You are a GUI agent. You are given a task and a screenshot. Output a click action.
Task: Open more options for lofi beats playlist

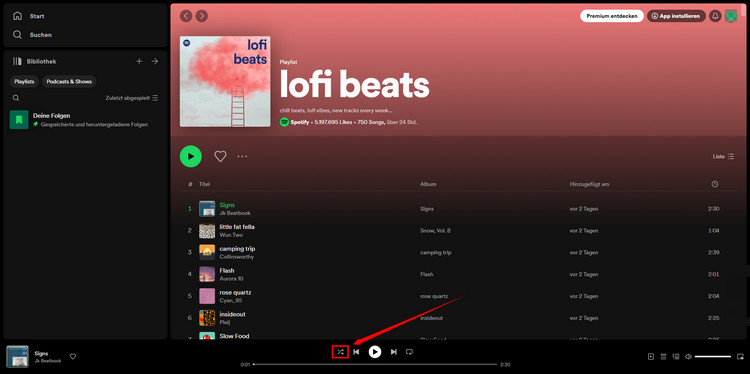click(x=243, y=156)
